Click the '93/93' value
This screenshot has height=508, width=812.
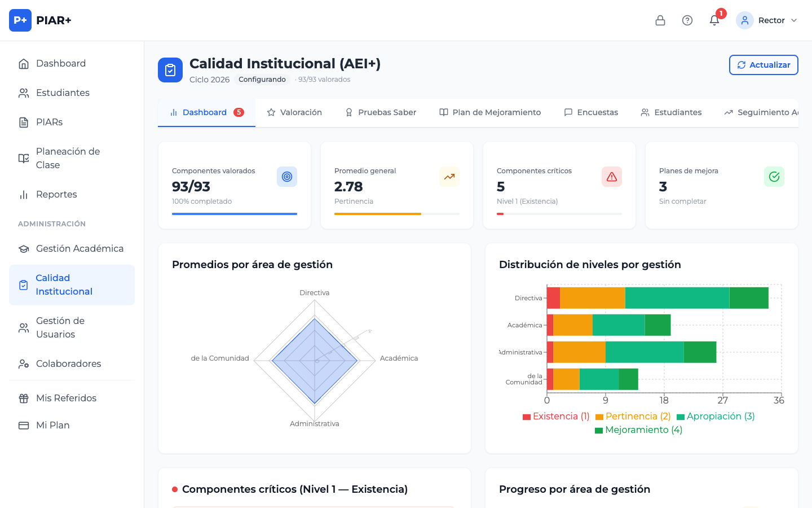(x=191, y=186)
